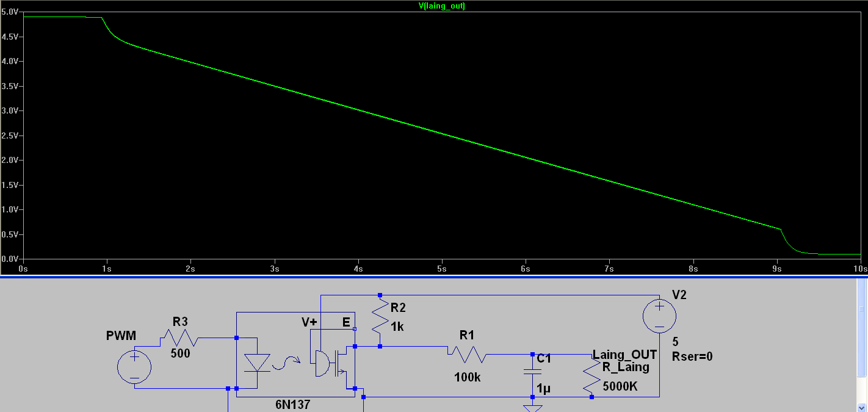Click the E pin label on the optocoupler
Viewport: 868px width, 412px height.
(x=346, y=323)
